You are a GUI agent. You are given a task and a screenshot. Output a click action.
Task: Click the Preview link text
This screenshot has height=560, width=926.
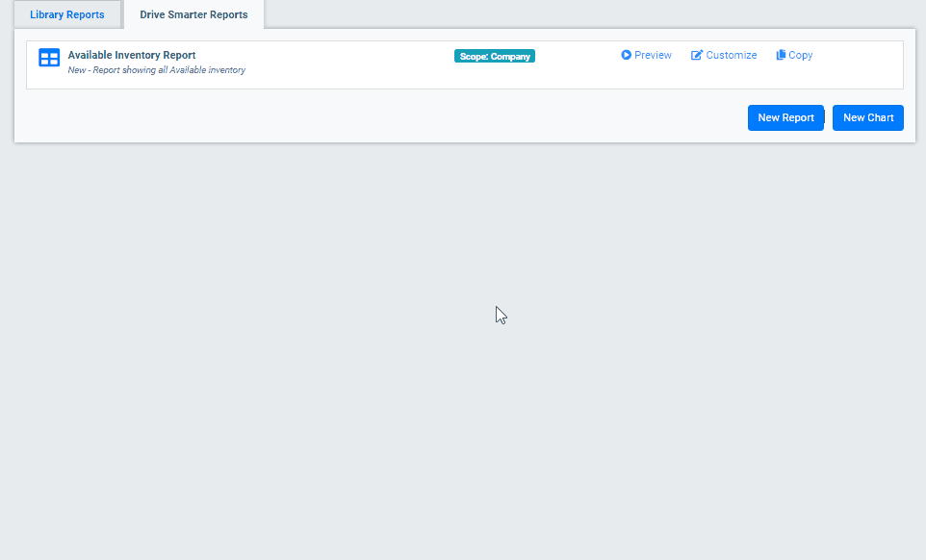tap(653, 55)
